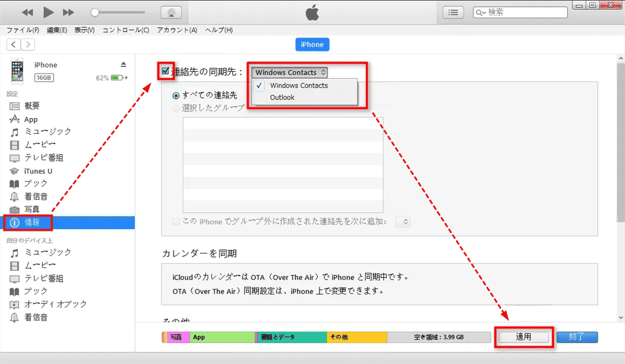This screenshot has width=625, height=364.
Task: Select ブック under 自分のデバイス上
Action: tap(35, 291)
